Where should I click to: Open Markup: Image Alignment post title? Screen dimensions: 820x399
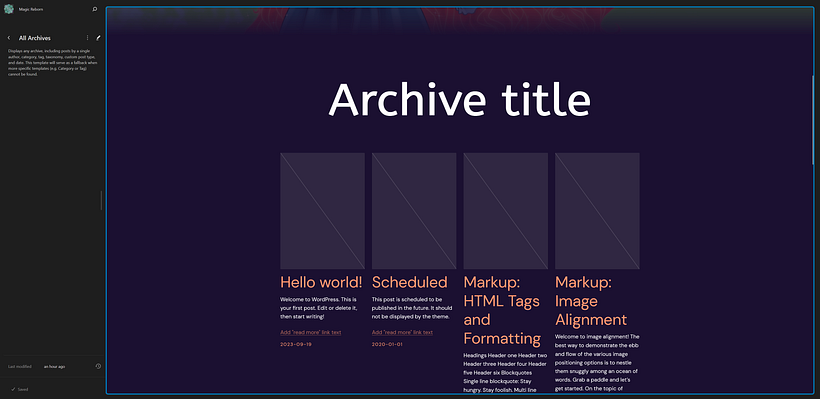591,301
